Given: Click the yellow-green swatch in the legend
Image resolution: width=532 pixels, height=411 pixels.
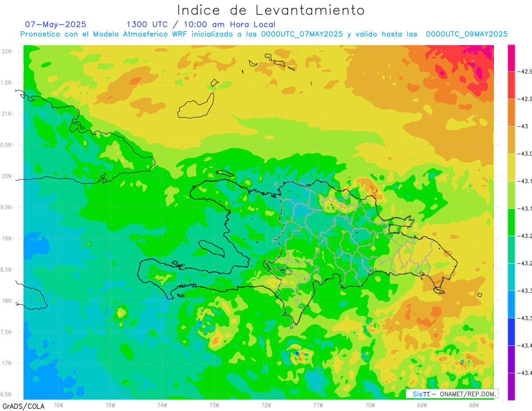Looking at the screenshot, I should [511, 195].
